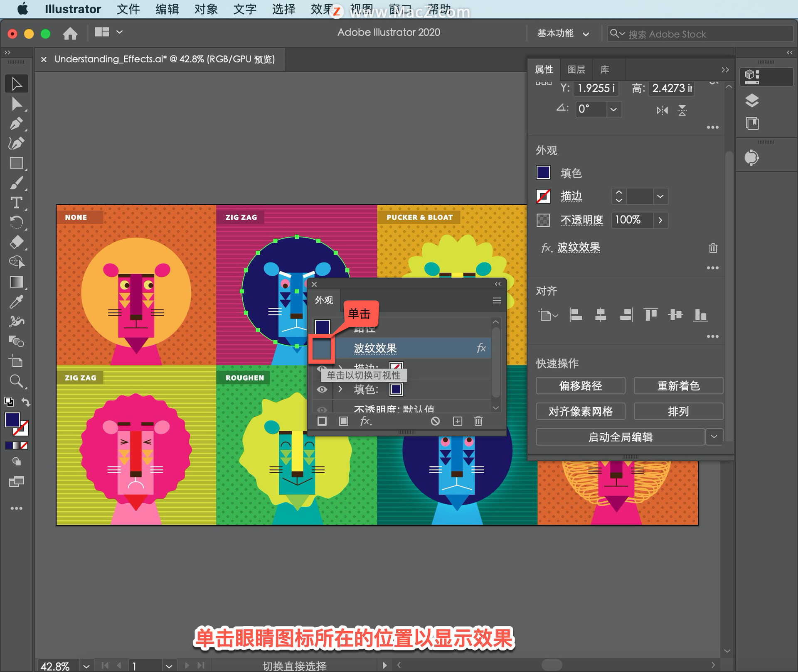Swap fill and stroke colors
The width and height of the screenshot is (798, 672).
(x=26, y=402)
